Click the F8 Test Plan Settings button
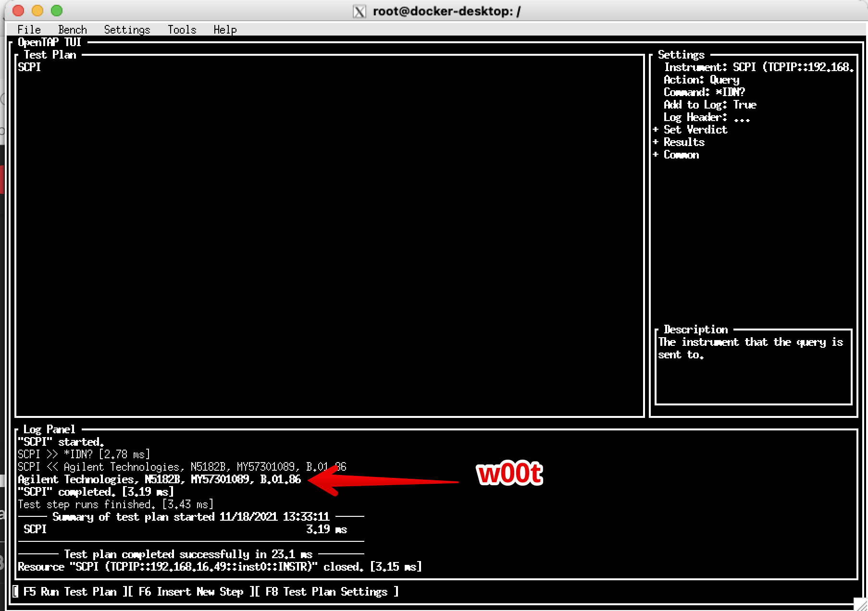 (326, 592)
